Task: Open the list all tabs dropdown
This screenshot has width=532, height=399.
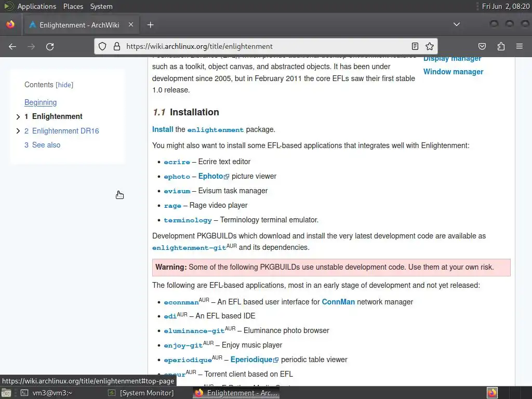Action: pos(457,24)
